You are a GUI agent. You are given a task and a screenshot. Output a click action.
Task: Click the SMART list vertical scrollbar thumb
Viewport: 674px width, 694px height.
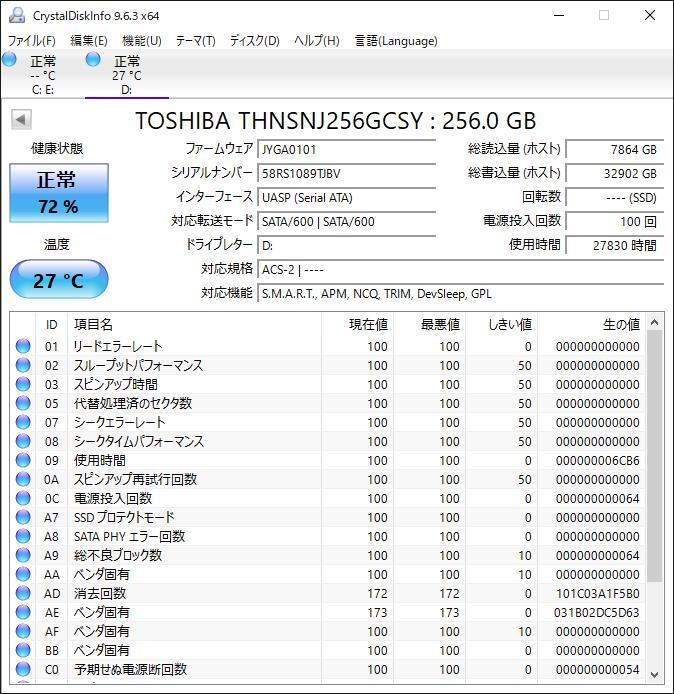[655, 456]
